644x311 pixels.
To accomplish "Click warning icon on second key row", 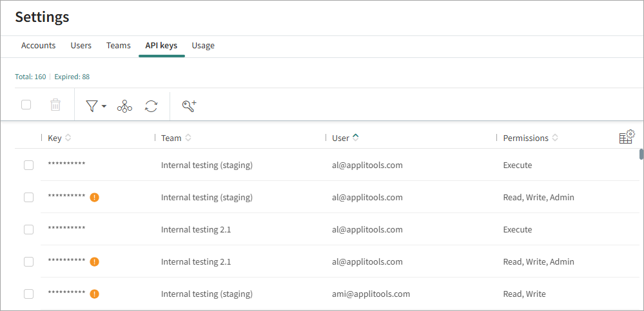I will [94, 197].
